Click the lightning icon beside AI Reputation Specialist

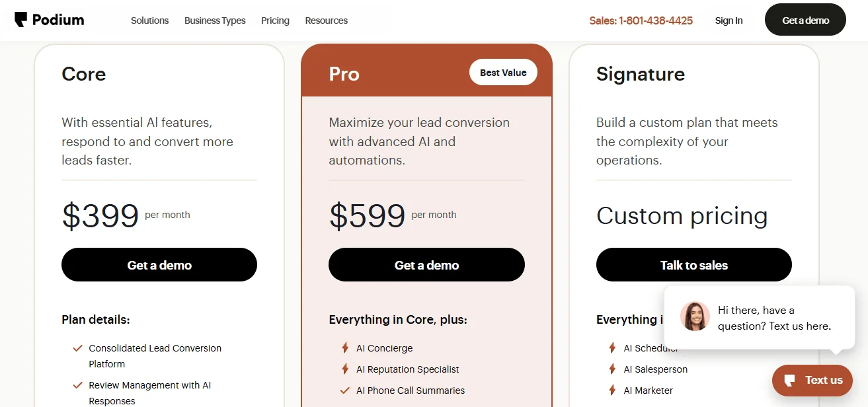pos(344,369)
